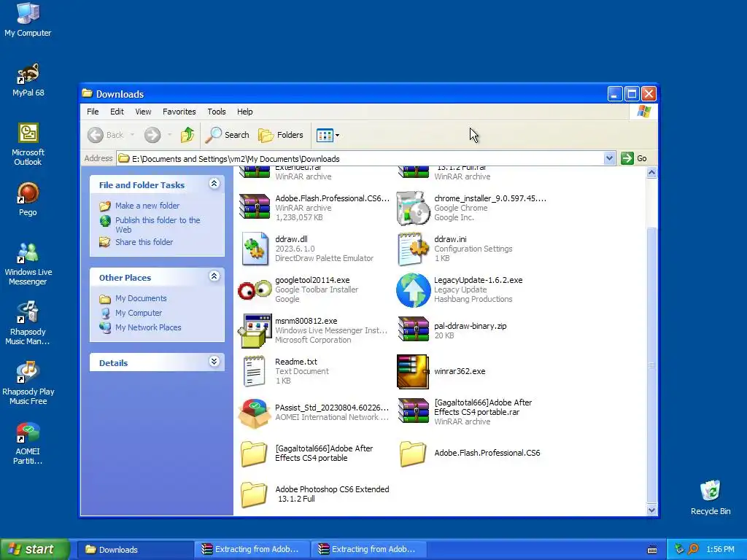This screenshot has width=747, height=560.
Task: Select the Adobe Photoshop CS6 Extended folder icon
Action: (x=253, y=494)
